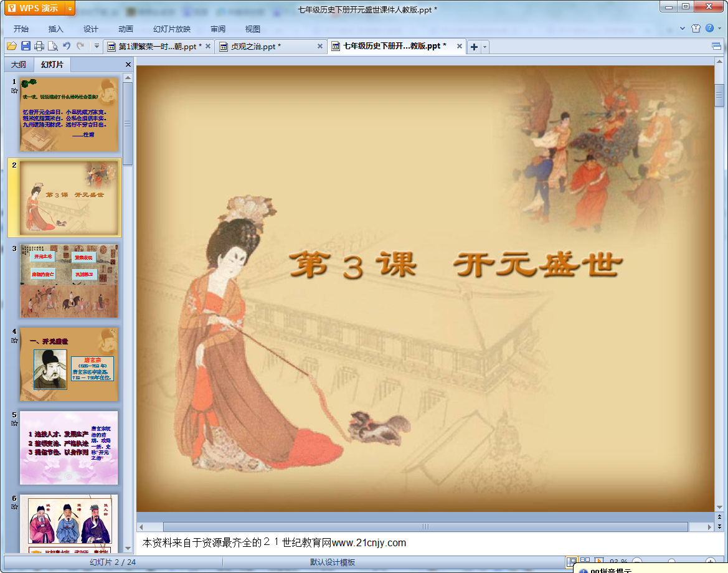
Task: Open the 开始 ribbon tab
Action: point(21,29)
